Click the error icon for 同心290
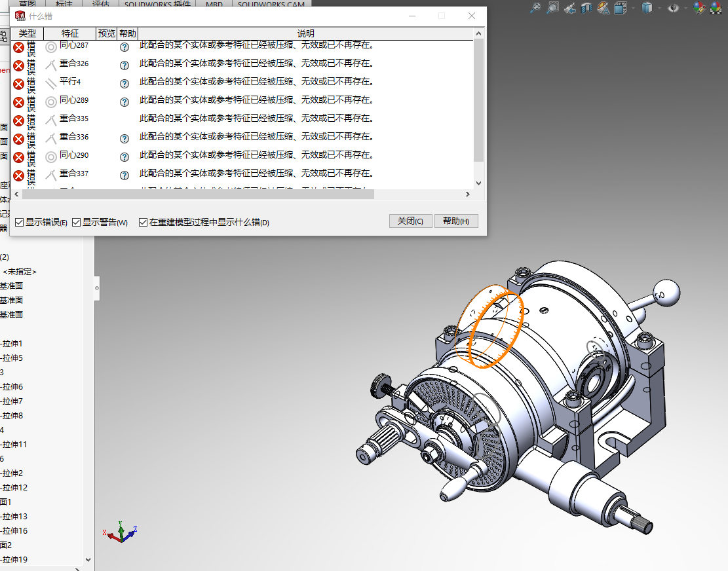728x571 pixels. point(18,157)
